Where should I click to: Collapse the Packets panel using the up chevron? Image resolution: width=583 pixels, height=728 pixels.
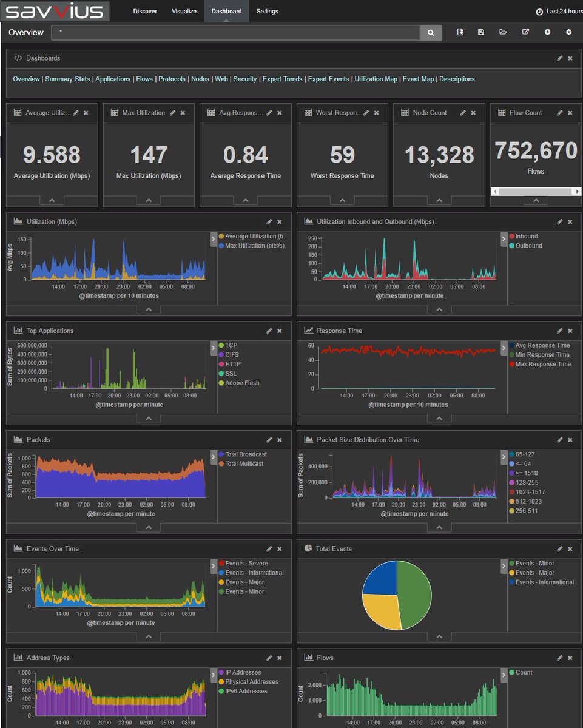tap(148, 527)
